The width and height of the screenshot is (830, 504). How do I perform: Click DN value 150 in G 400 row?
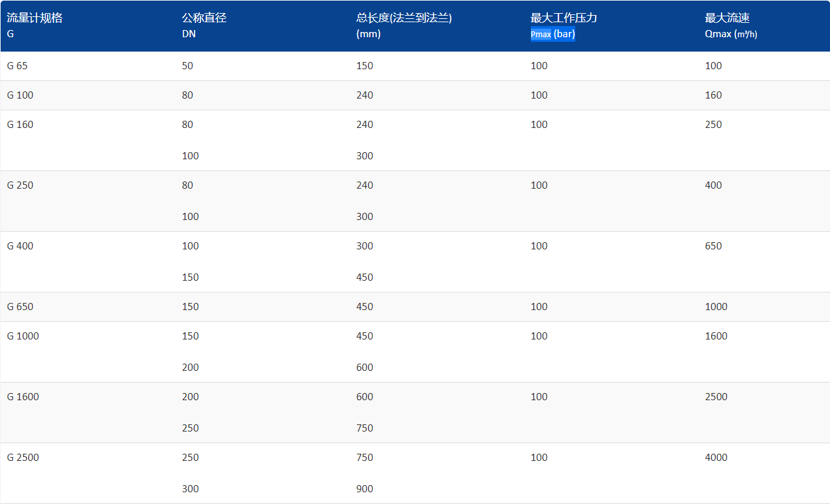click(190, 277)
